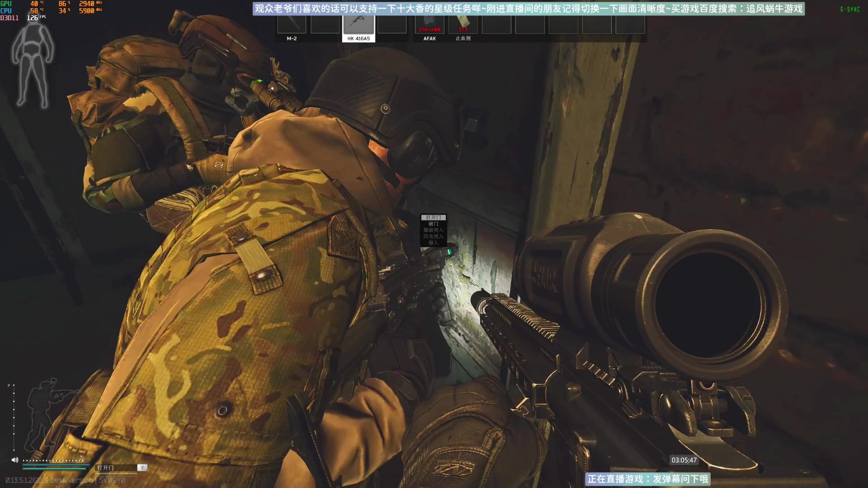Click the scrolling announcement banner at top
The image size is (868, 488).
(528, 9)
